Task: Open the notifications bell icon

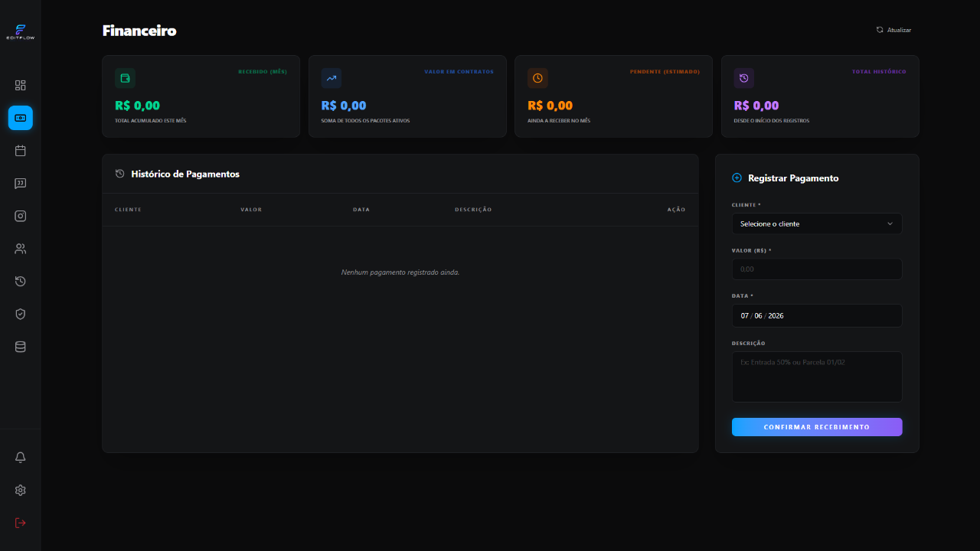Action: pyautogui.click(x=21, y=458)
